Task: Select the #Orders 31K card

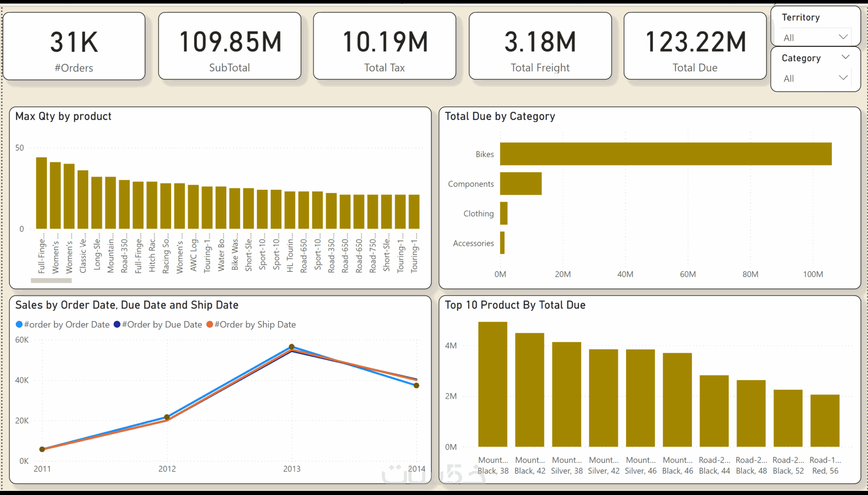Action: 74,46
